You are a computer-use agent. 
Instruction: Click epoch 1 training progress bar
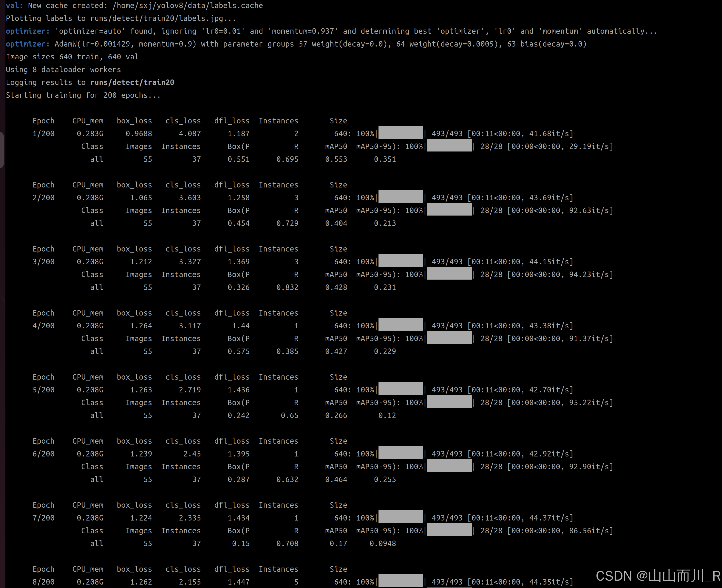point(400,133)
